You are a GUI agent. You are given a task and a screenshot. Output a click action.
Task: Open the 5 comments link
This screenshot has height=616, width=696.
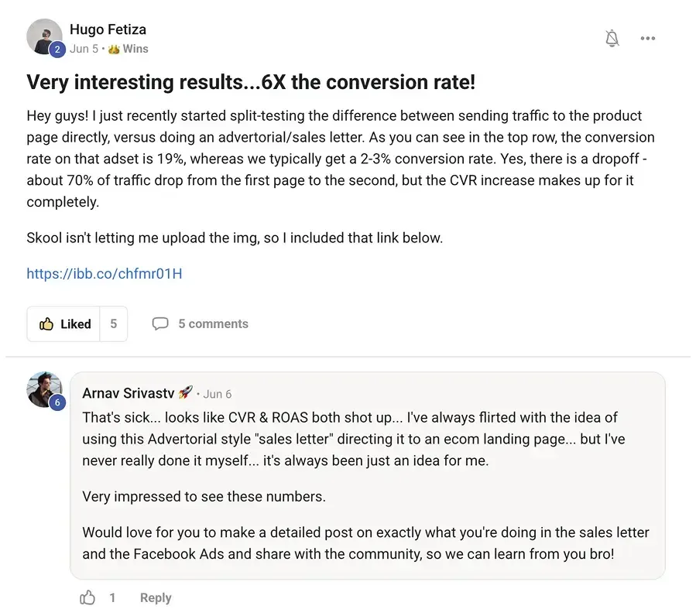click(213, 323)
